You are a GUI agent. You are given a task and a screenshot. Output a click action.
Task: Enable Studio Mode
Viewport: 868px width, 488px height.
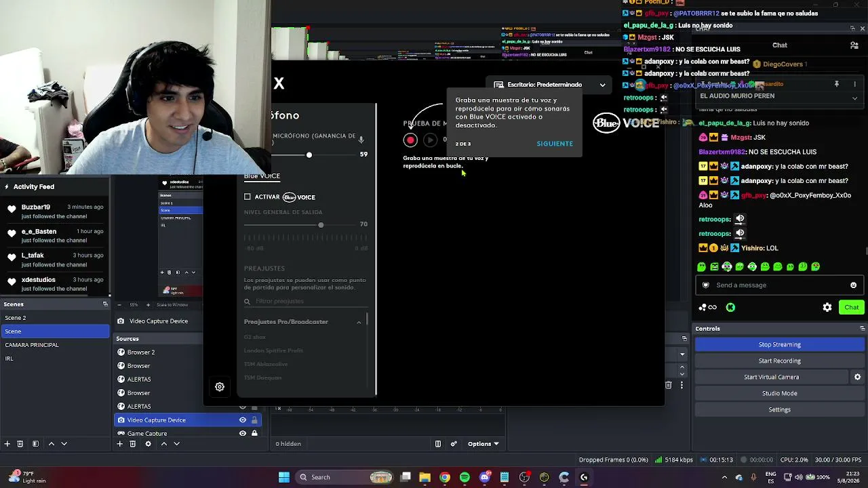779,393
